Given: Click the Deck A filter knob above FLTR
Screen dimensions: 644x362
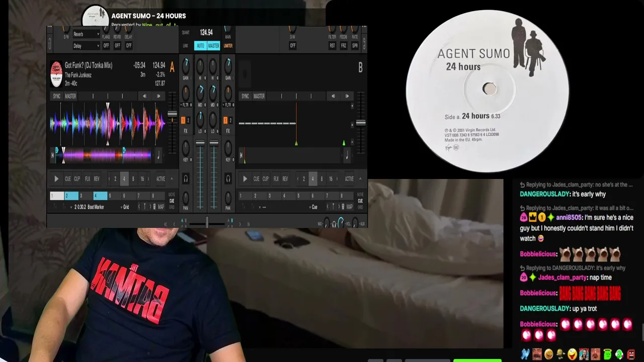Looking at the screenshot, I should coord(186,93).
